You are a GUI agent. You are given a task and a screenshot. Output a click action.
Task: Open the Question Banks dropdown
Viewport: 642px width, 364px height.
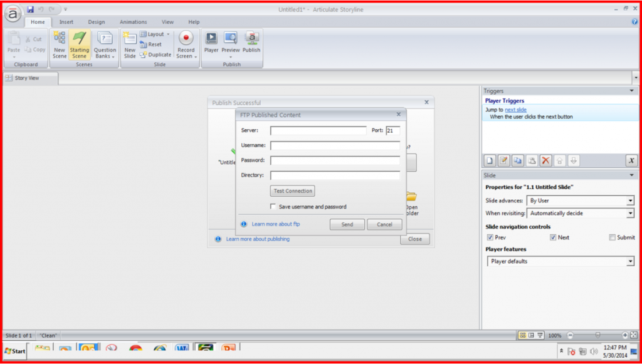[105, 45]
